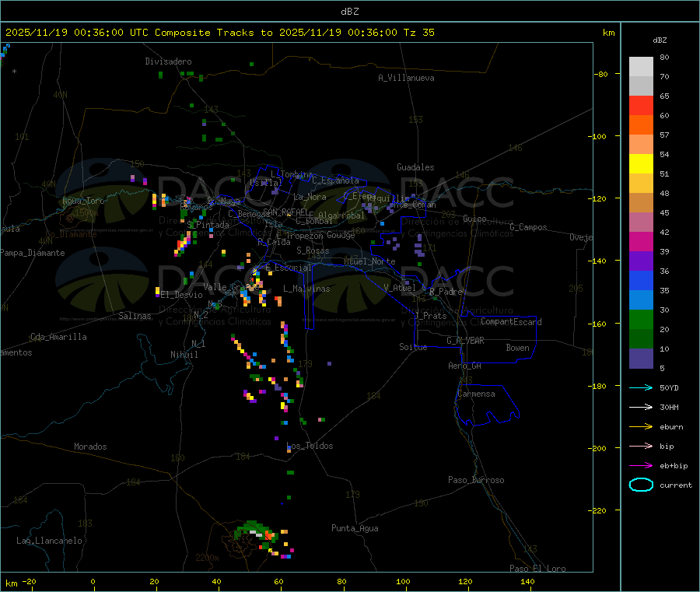
Task: Click the green 20 dBZ color swatch
Action: [x=641, y=319]
